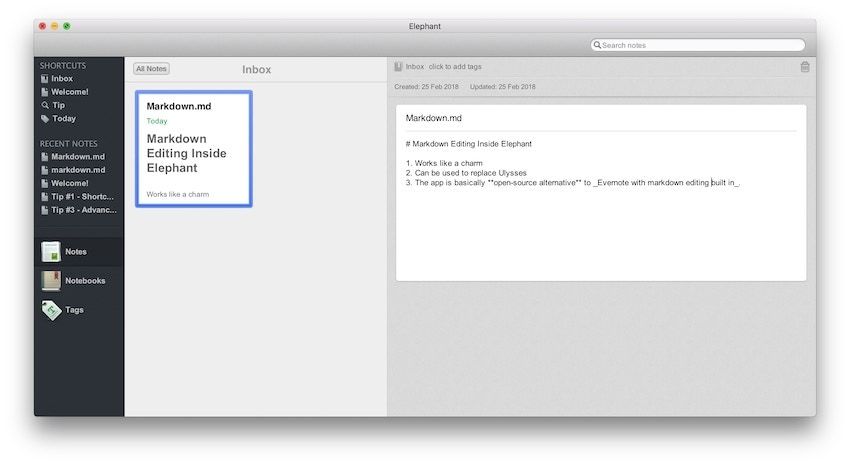Open the Notebooks section icon
This screenshot has height=465, width=850.
pos(51,281)
